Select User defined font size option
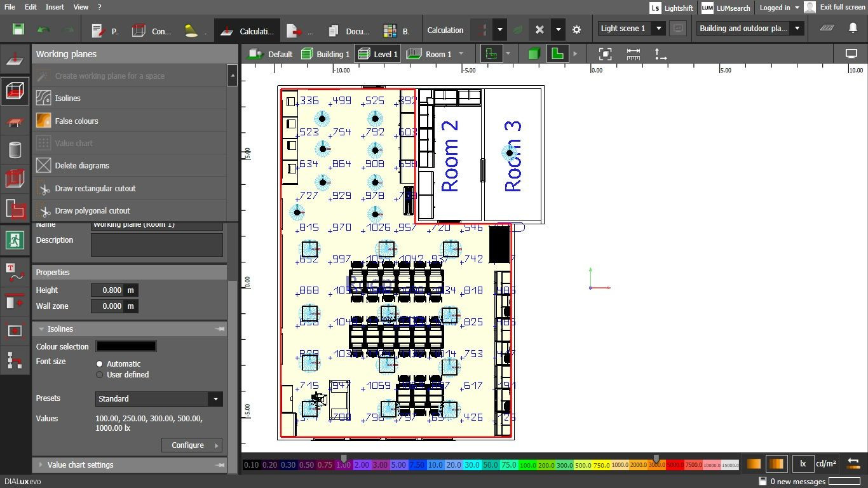This screenshot has height=488, width=868. point(100,375)
